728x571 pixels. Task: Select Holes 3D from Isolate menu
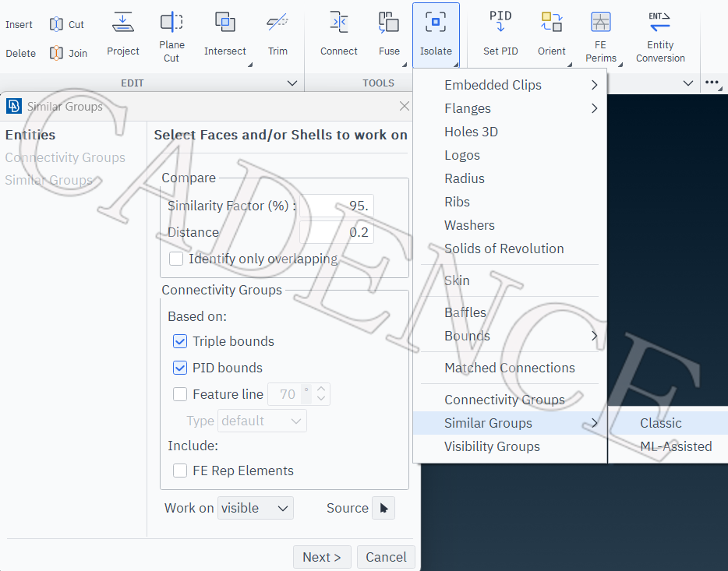point(510,132)
